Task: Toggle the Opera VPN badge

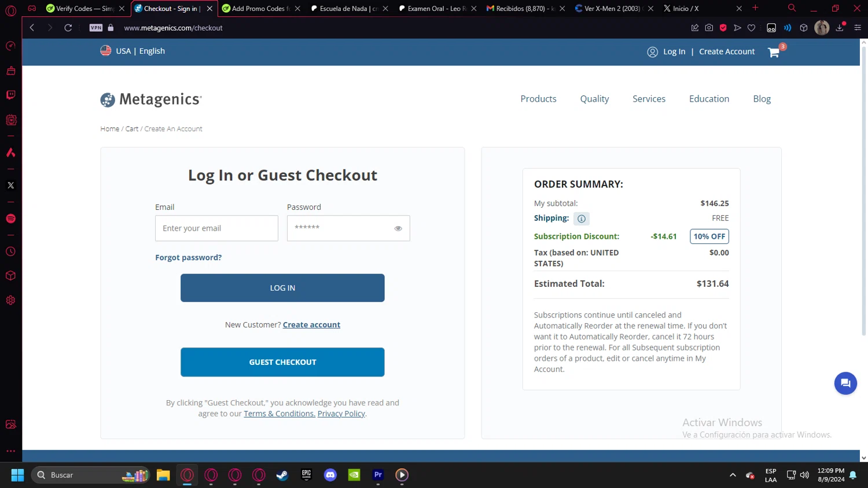Action: (96, 28)
